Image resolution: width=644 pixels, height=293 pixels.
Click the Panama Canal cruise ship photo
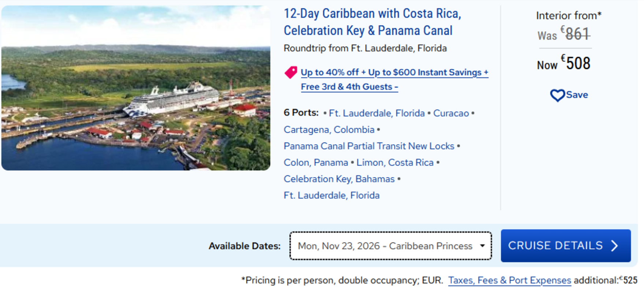(136, 88)
